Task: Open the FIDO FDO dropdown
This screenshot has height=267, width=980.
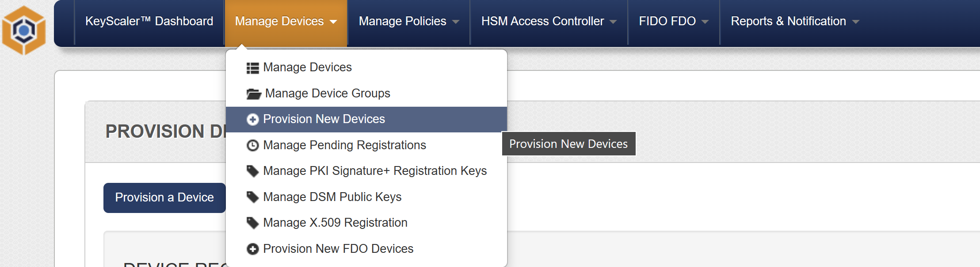Action: click(x=674, y=21)
